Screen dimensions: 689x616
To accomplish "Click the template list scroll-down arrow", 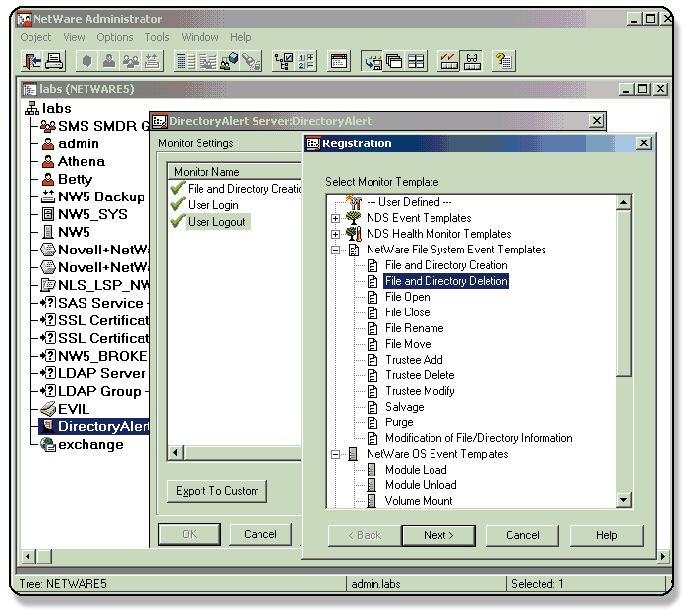I will 624,499.
